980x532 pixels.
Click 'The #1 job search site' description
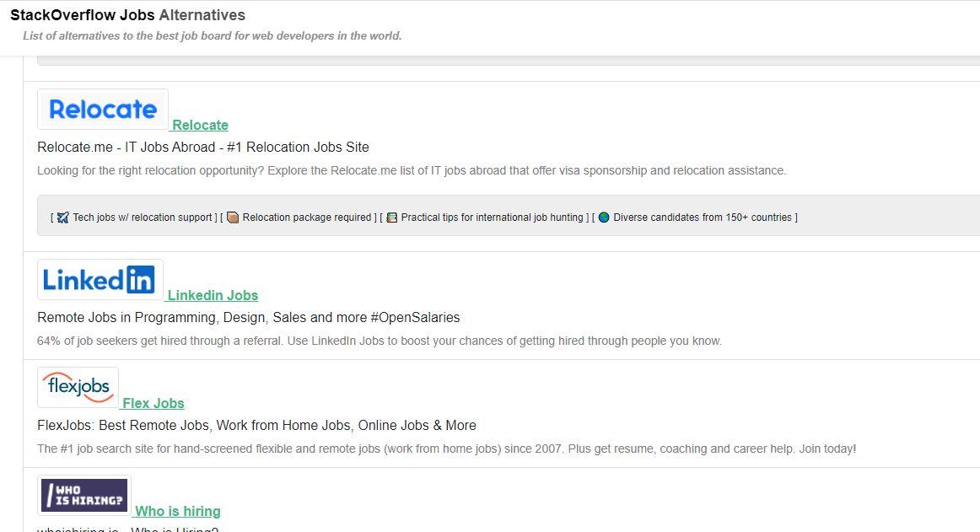point(446,449)
